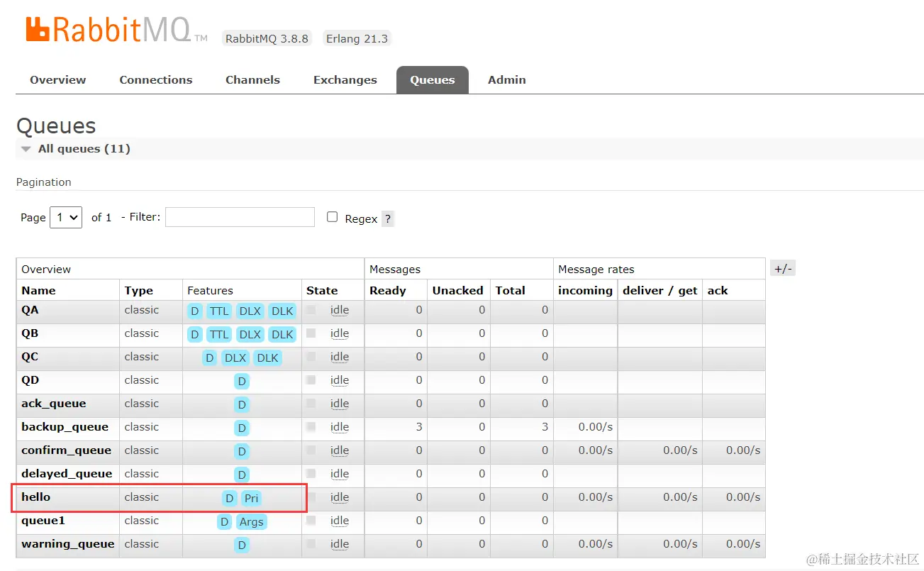Click the DLK feature badge on QC
The width and height of the screenshot is (924, 571).
(267, 358)
